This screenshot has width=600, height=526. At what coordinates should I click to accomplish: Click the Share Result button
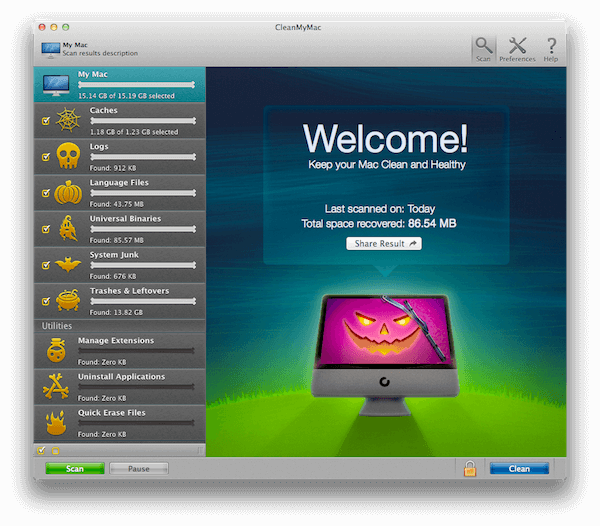pyautogui.click(x=384, y=244)
